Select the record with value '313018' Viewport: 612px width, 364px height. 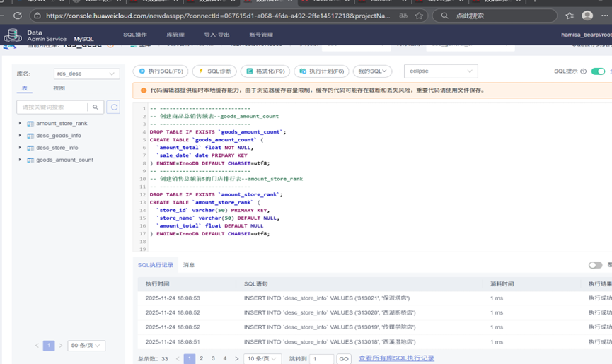click(375, 342)
